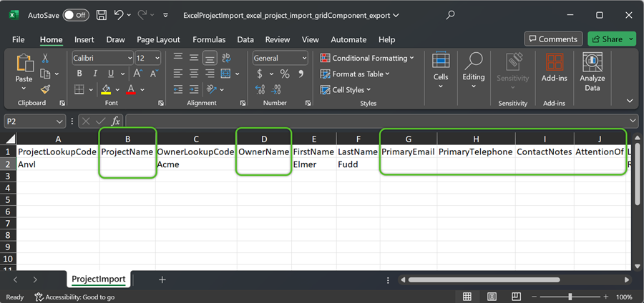Collapse the ribbon using chevron
The height and width of the screenshot is (303, 644).
(630, 101)
